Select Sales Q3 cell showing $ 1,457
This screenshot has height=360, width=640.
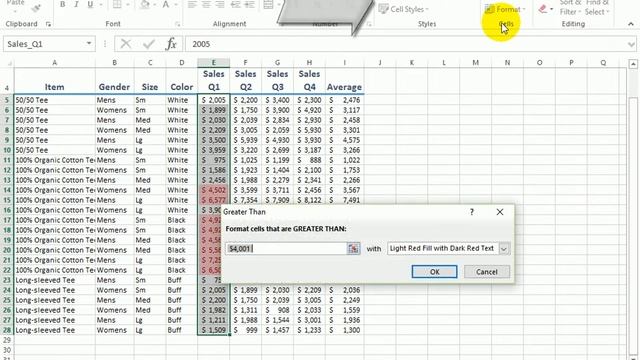(x=277, y=330)
